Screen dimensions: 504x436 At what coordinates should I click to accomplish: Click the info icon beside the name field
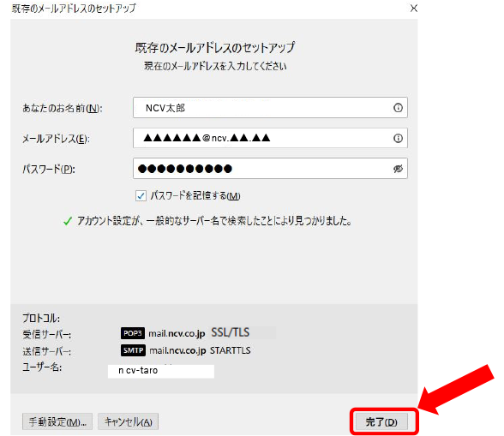point(398,108)
